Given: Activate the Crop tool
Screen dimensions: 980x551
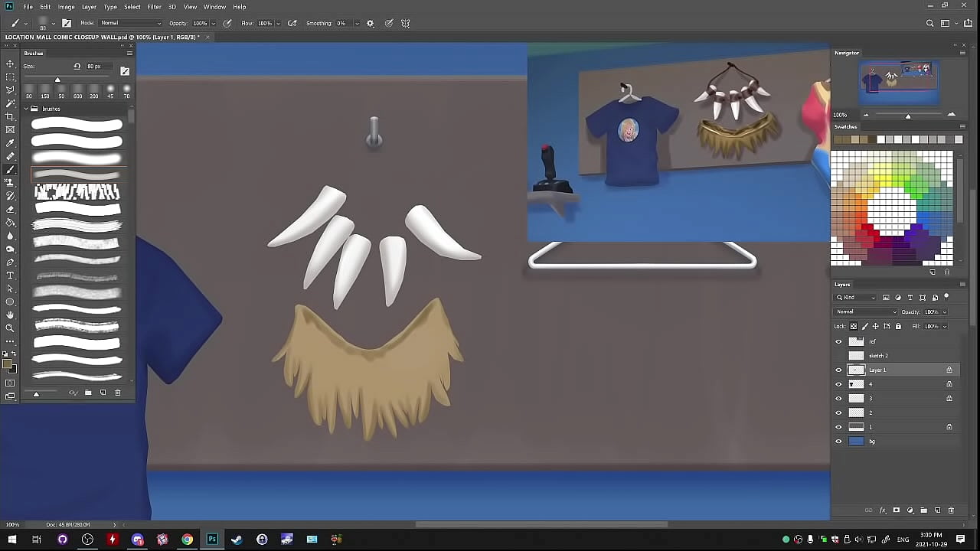Looking at the screenshot, I should point(10,116).
